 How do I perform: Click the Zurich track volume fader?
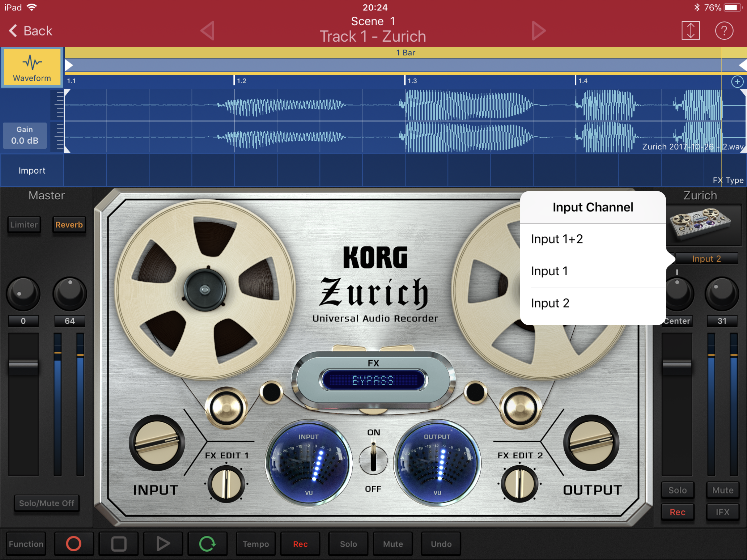tap(677, 365)
